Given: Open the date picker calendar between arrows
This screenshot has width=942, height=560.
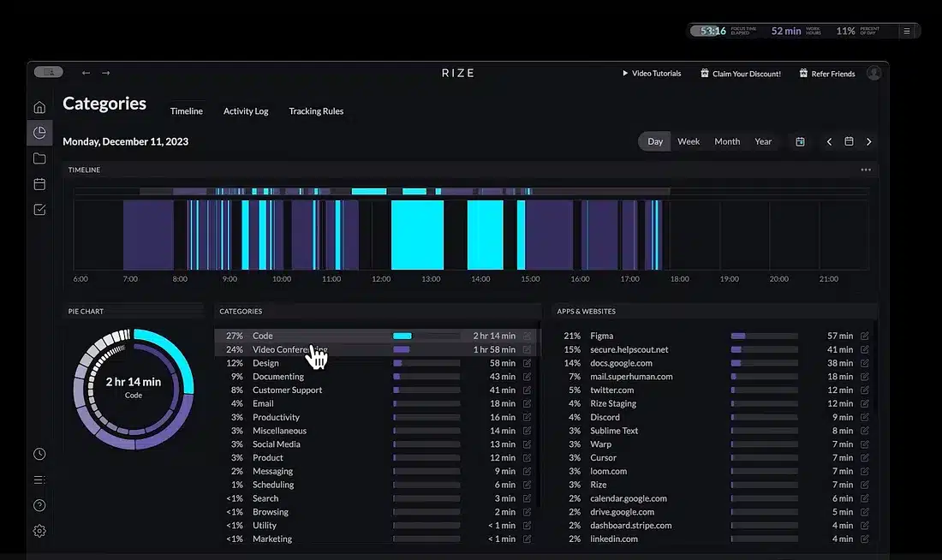Looking at the screenshot, I should [849, 142].
